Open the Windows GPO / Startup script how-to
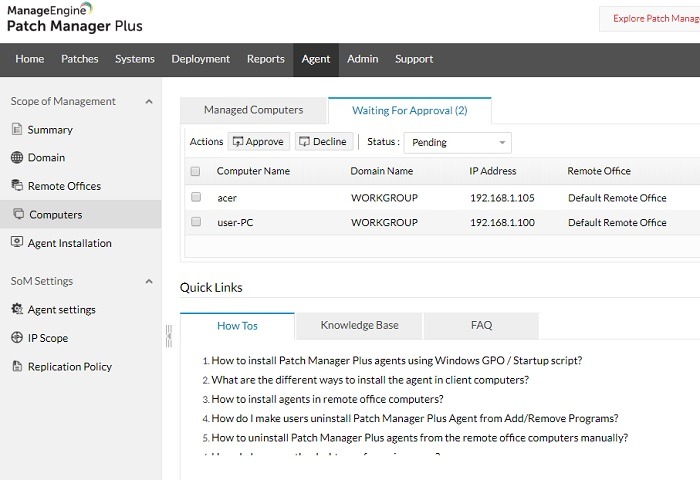This screenshot has width=700, height=480. tap(396, 360)
